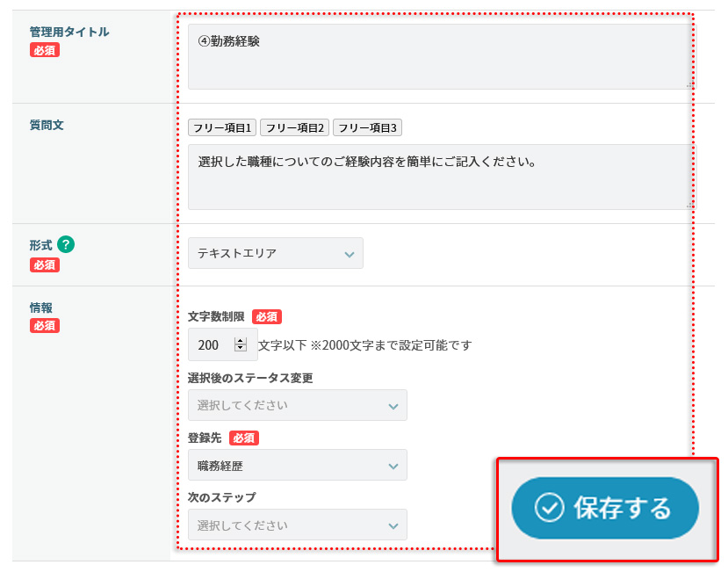This screenshot has height=572, width=728.
Task: Click the 必須 badge under 情報
Action: coord(45,326)
